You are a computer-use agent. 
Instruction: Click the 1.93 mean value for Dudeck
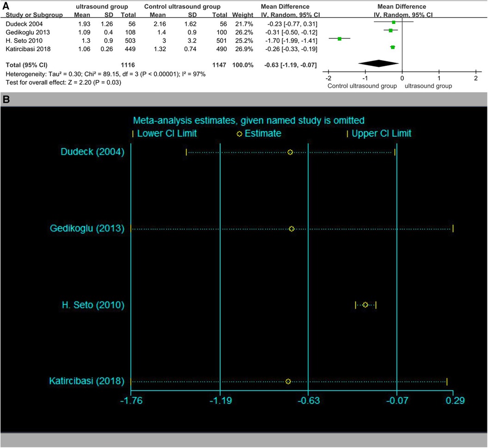coord(84,24)
